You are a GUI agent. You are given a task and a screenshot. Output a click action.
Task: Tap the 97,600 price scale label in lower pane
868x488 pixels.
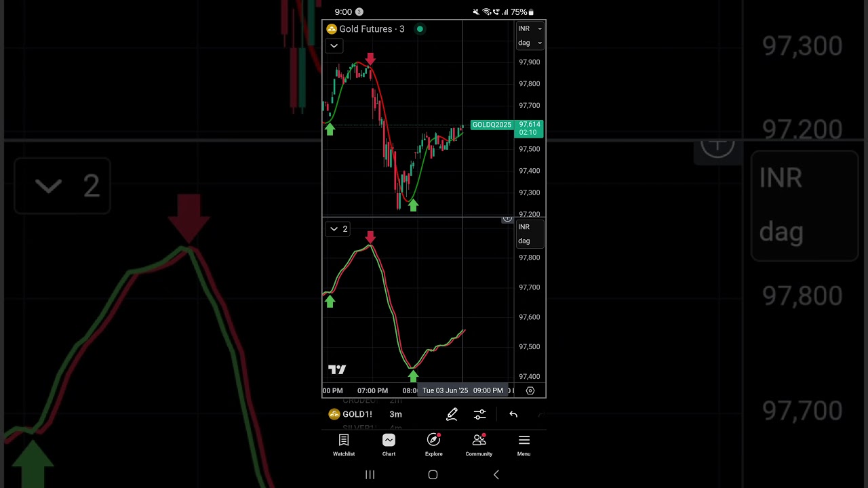pyautogui.click(x=529, y=317)
